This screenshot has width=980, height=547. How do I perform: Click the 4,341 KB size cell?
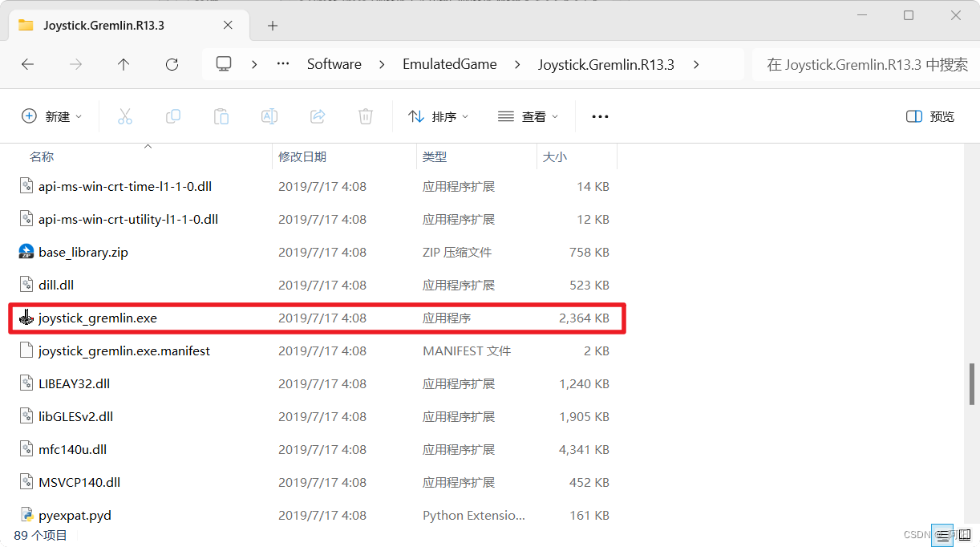585,449
